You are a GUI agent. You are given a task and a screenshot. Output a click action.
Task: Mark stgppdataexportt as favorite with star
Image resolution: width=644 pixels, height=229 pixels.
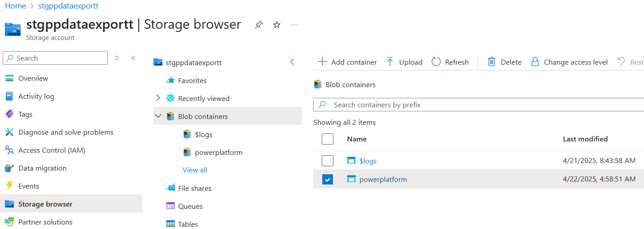click(277, 25)
